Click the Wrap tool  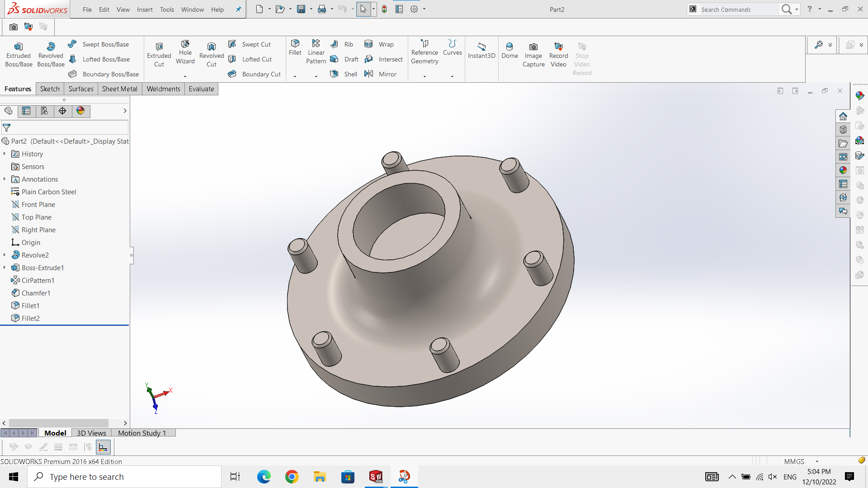click(379, 44)
